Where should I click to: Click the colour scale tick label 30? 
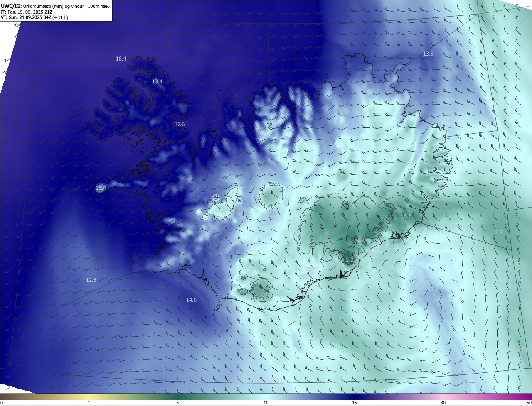(443, 403)
